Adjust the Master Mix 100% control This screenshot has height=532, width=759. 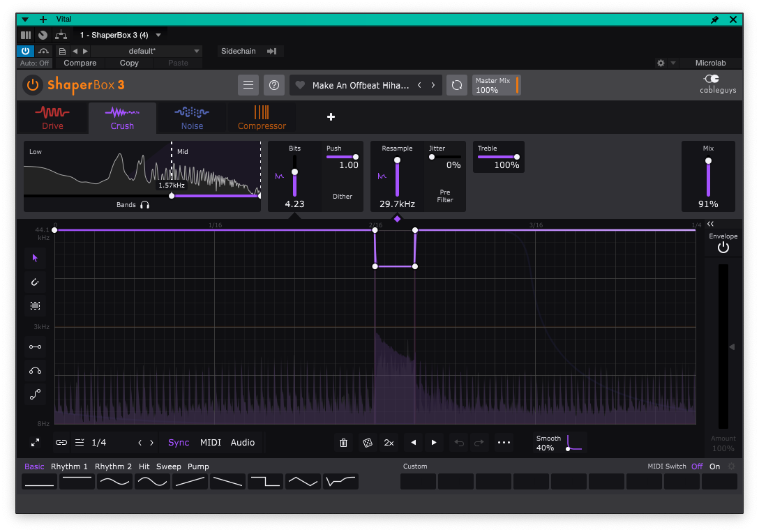tap(496, 85)
